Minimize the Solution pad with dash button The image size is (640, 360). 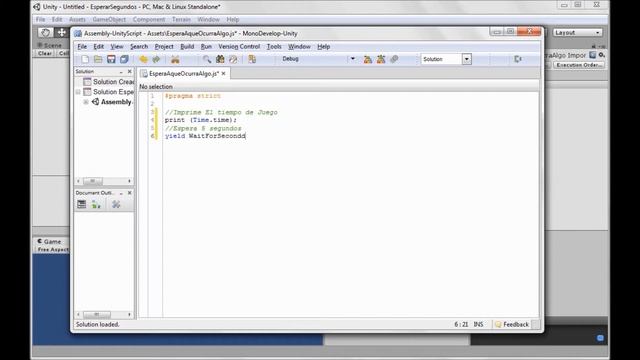121,72
